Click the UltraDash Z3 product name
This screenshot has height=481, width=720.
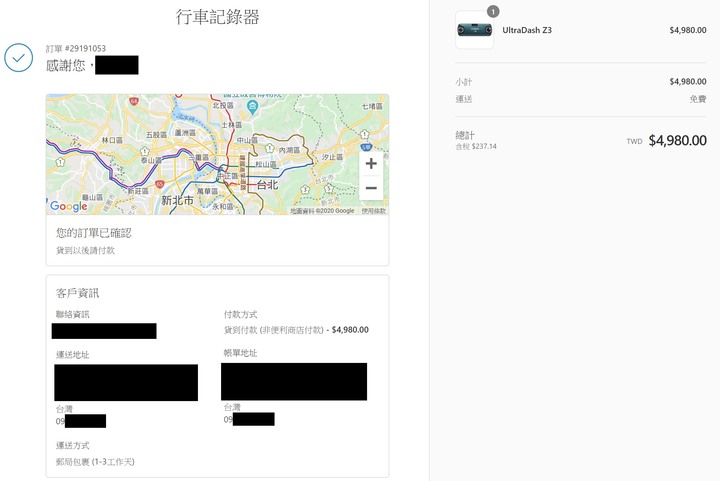pos(527,30)
